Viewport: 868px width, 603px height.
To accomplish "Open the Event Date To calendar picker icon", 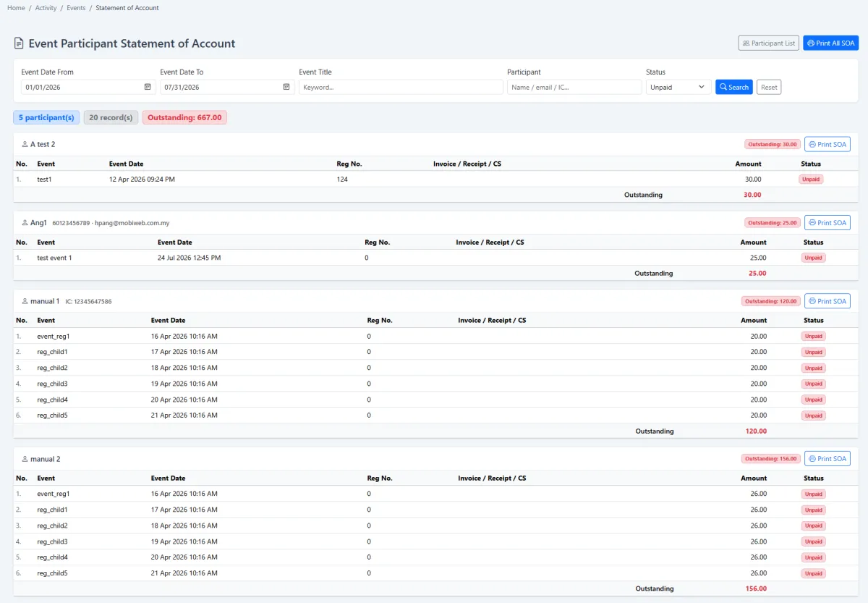I will pyautogui.click(x=286, y=87).
